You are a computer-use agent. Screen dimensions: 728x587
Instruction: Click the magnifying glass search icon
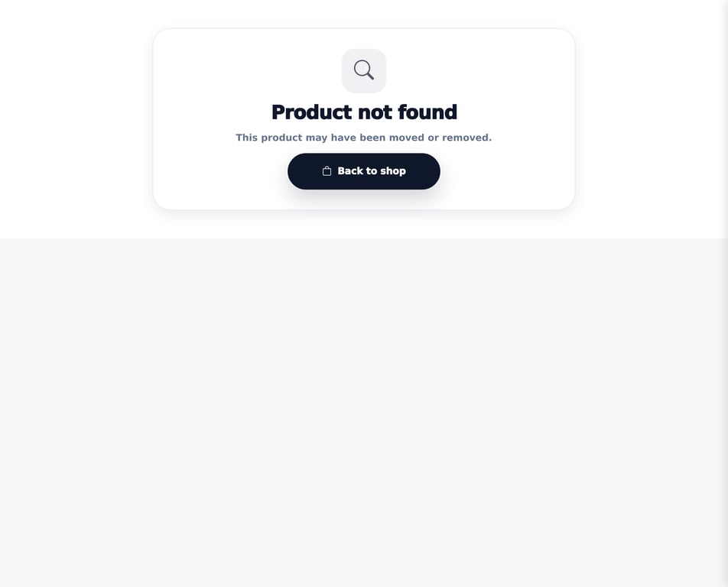(x=363, y=70)
